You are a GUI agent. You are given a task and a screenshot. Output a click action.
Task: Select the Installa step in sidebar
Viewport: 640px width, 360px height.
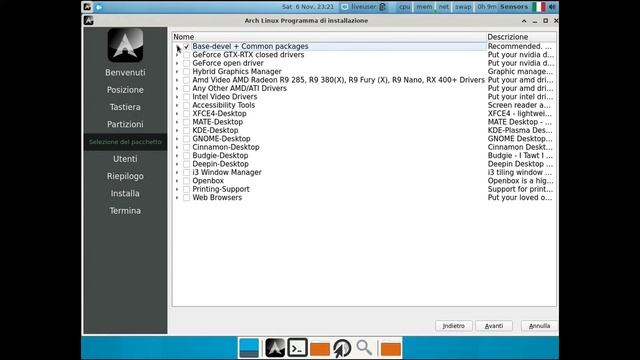click(x=125, y=193)
